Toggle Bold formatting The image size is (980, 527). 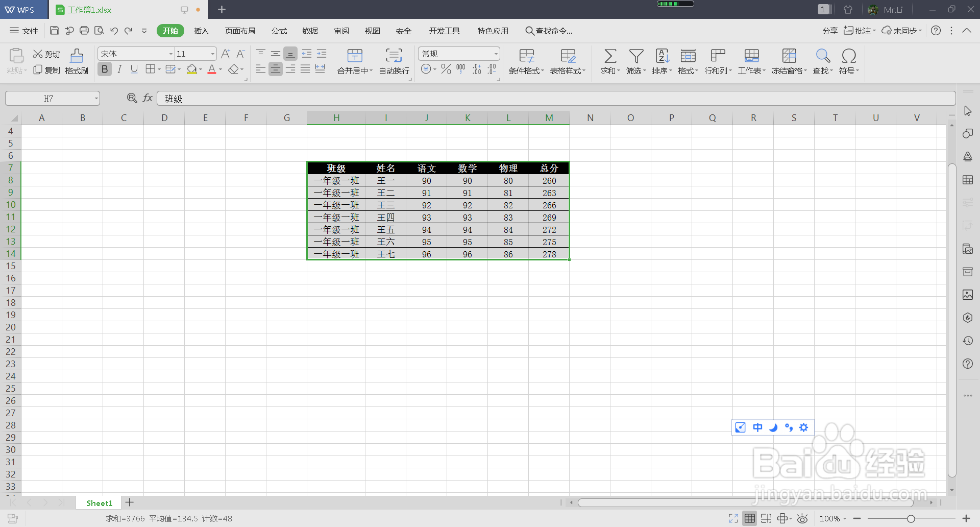pyautogui.click(x=105, y=69)
